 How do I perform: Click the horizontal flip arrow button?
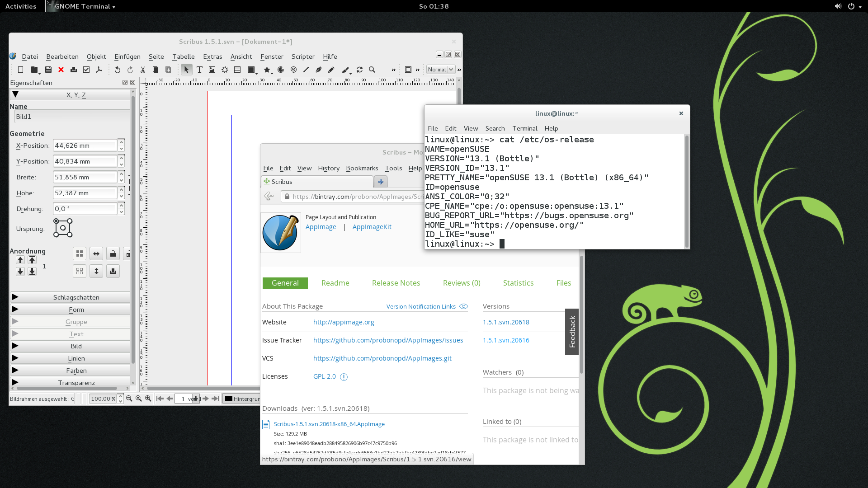[96, 254]
